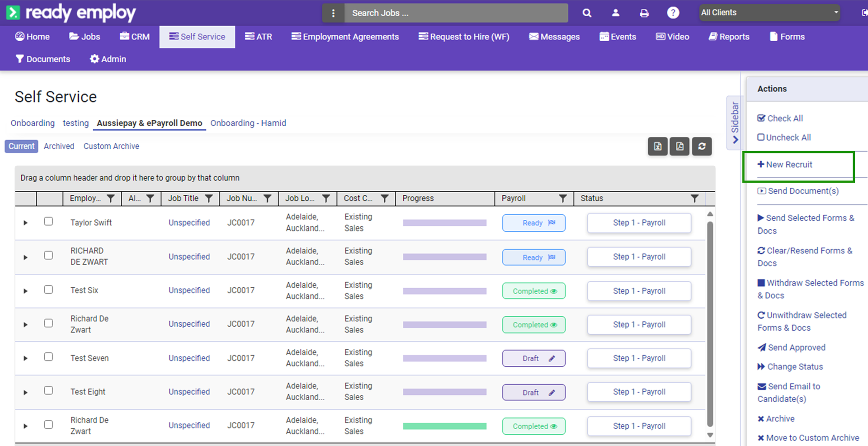Expand the Test Seven row details

(25, 358)
